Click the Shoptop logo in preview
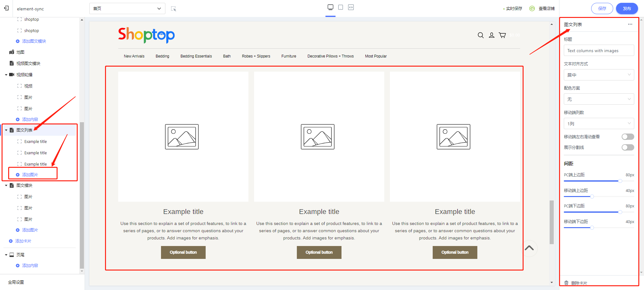The width and height of the screenshot is (644, 290). click(147, 35)
